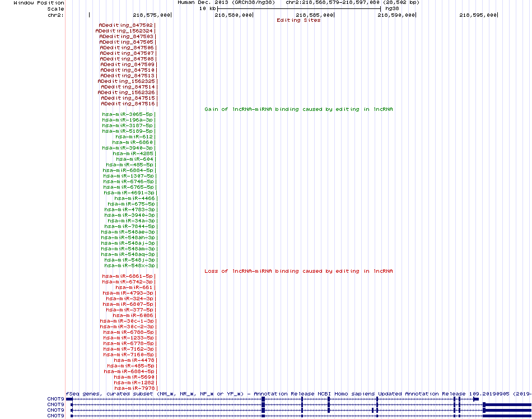Click the last CNOT9 transcript label

(x=55, y=416)
